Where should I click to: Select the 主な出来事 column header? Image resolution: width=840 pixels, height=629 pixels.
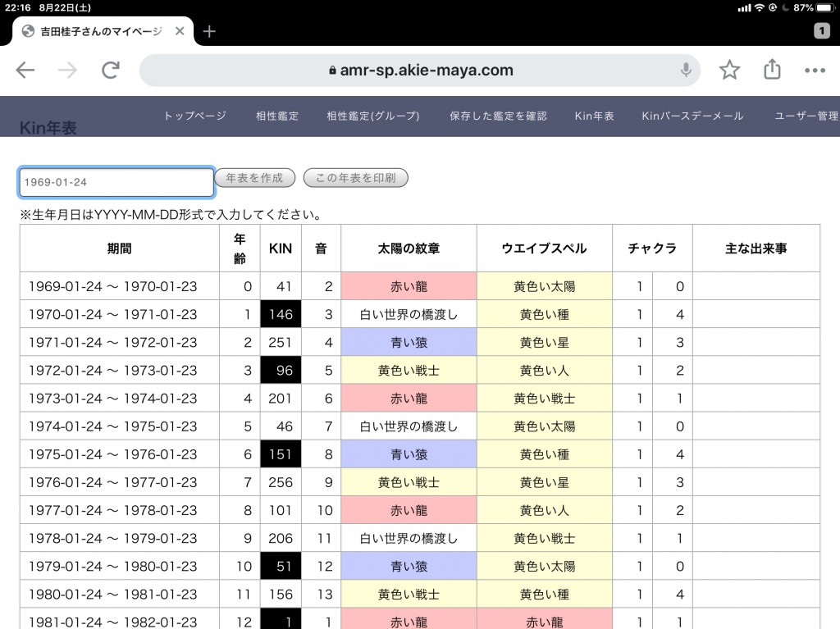[x=756, y=248]
